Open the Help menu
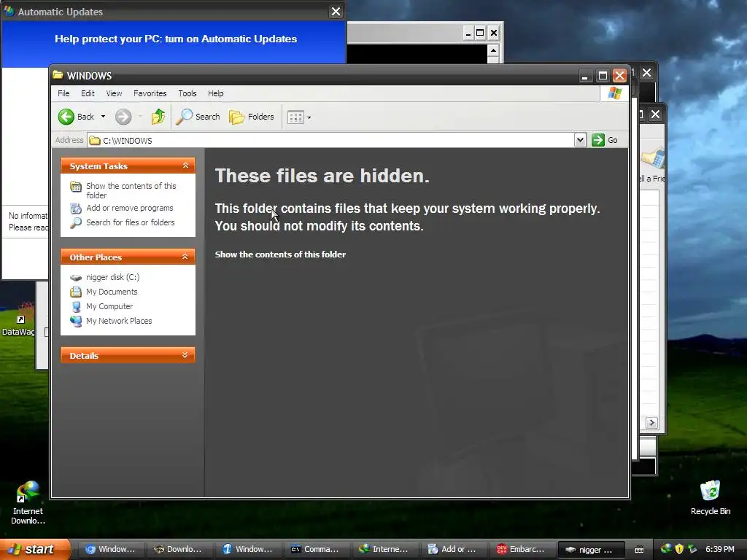 click(x=215, y=93)
